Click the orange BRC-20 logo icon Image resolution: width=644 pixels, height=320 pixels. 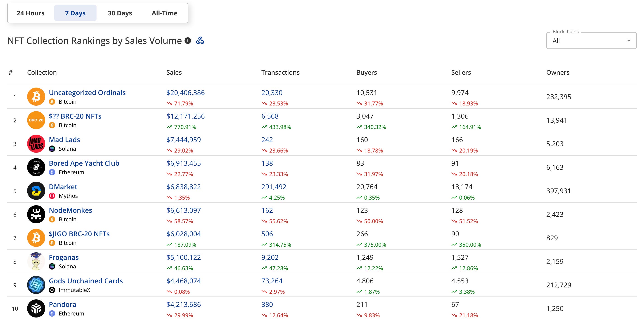click(36, 120)
